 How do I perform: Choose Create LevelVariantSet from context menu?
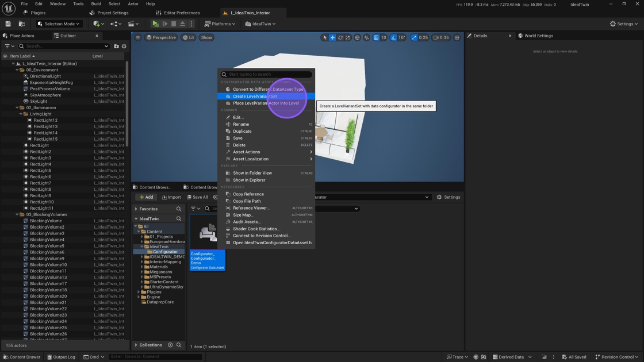(x=255, y=96)
